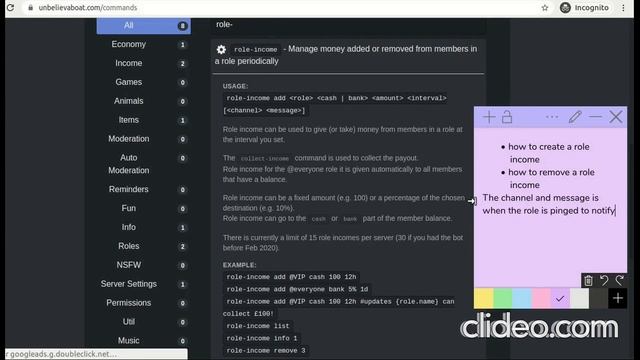
Task: Choose the checked purple note color
Action: click(x=560, y=298)
